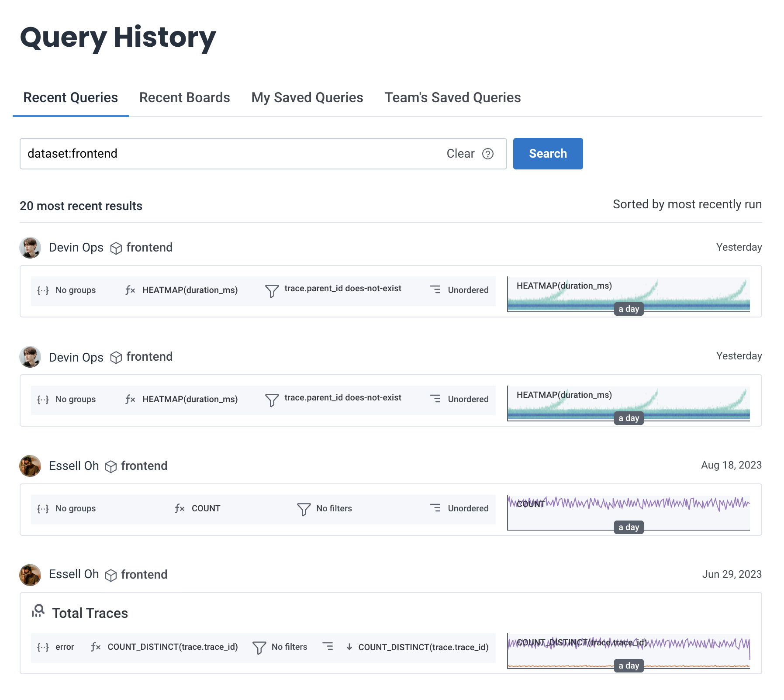This screenshot has width=784, height=700.
Task: Click Clear to empty the search field
Action: point(460,154)
